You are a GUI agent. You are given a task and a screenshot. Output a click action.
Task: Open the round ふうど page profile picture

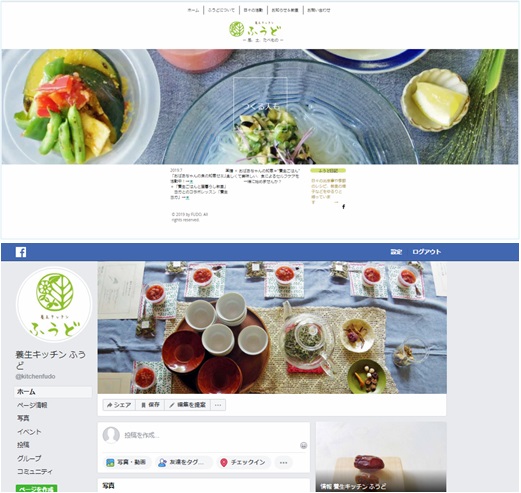coord(54,305)
